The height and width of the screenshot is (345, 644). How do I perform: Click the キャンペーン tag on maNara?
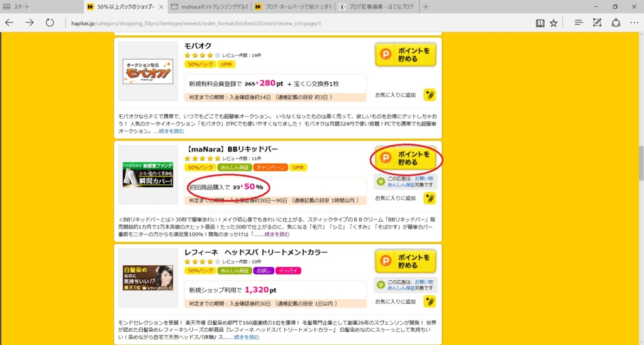270,167
